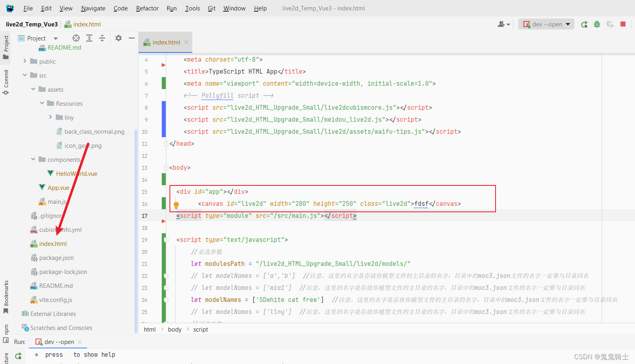
Task: Open the Code menu
Action: 121,8
